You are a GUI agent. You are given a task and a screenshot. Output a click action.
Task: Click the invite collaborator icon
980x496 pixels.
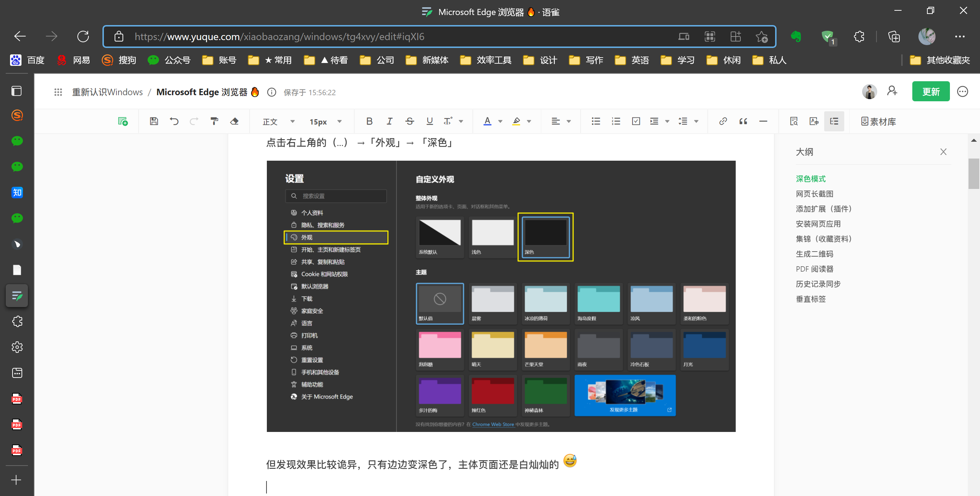click(892, 92)
